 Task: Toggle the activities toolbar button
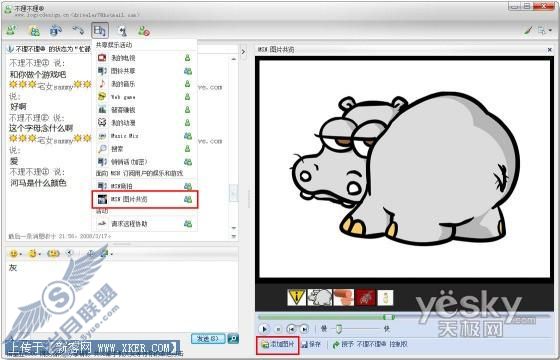[100, 30]
